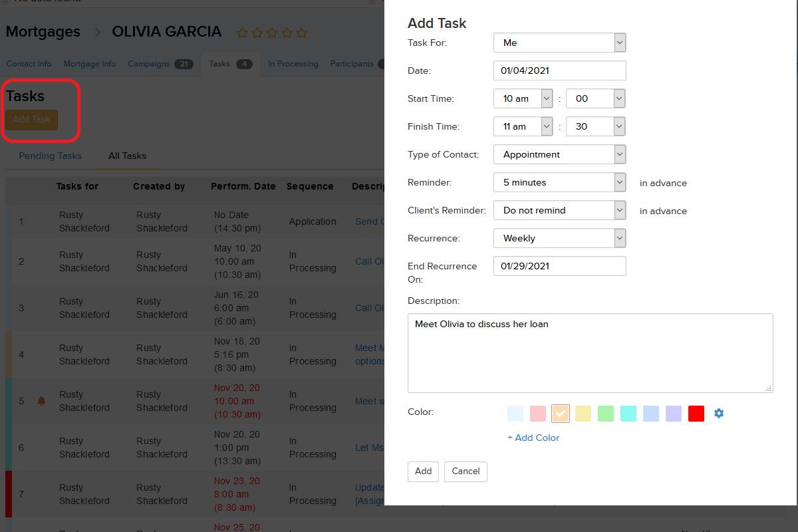
Task: Sort by Tasks for column header
Action: point(78,186)
